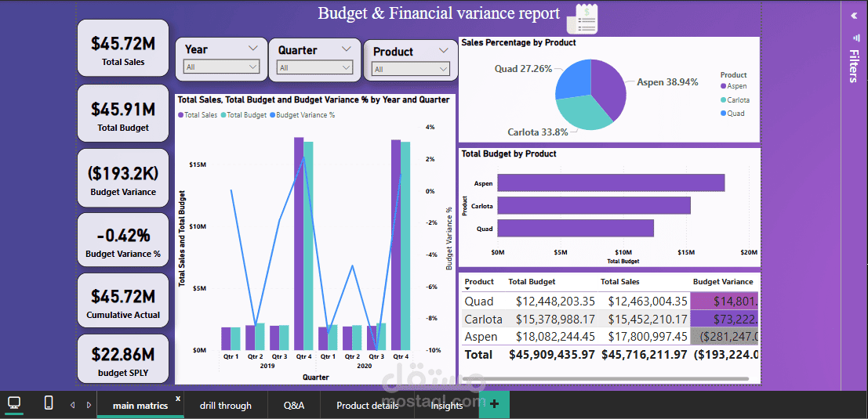Select the 2020 Qtr 4 Total Budget bar
Screen dimensions: 868x419
coord(405,246)
